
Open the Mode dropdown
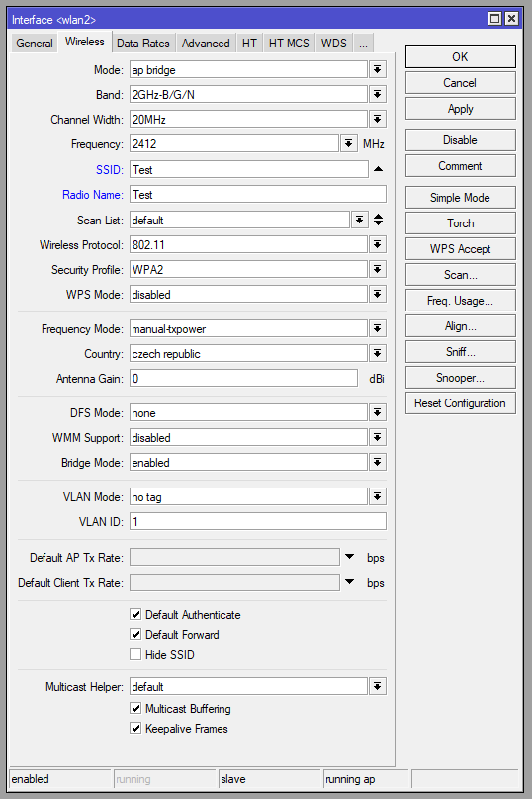tap(377, 69)
